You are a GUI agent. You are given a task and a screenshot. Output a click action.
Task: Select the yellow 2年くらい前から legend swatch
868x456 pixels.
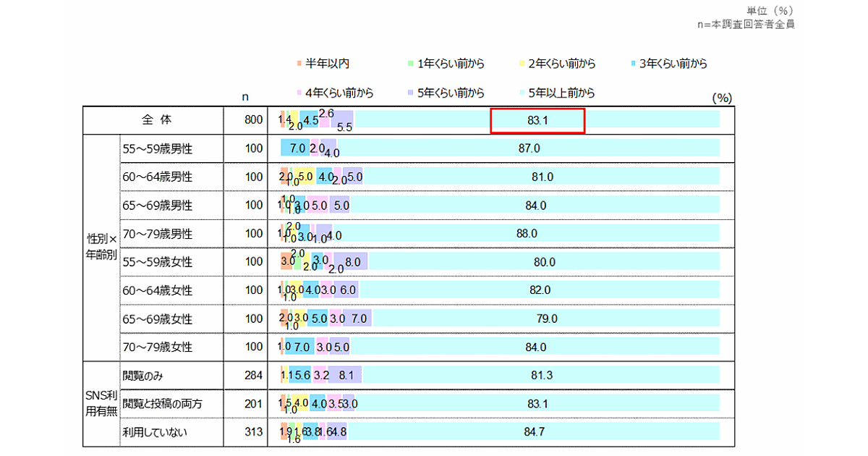coord(522,64)
